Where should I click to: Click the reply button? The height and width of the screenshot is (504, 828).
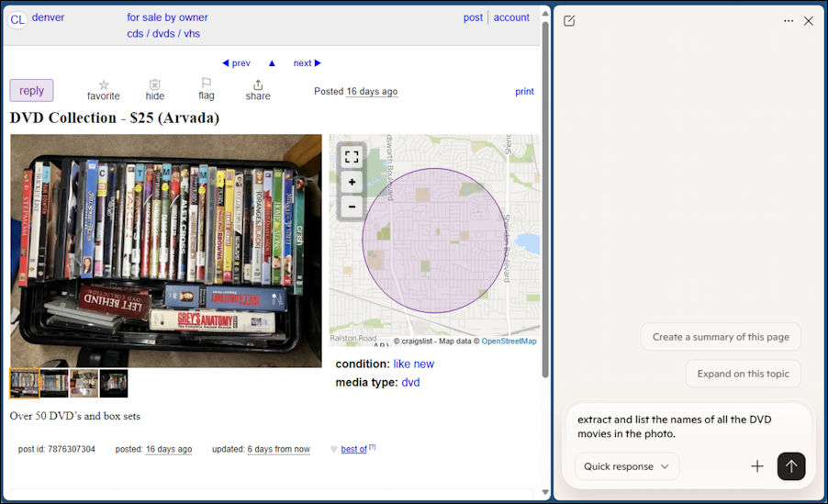[x=32, y=90]
